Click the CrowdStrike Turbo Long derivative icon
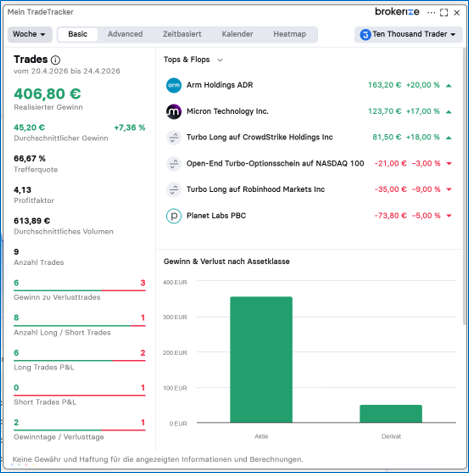The width and height of the screenshot is (469, 473). [x=174, y=137]
